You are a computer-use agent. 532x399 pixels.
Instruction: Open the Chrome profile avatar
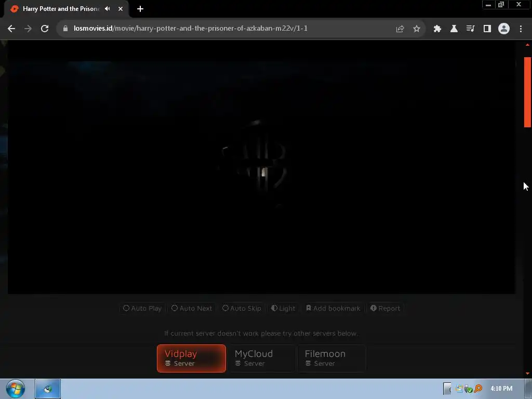[x=504, y=29]
